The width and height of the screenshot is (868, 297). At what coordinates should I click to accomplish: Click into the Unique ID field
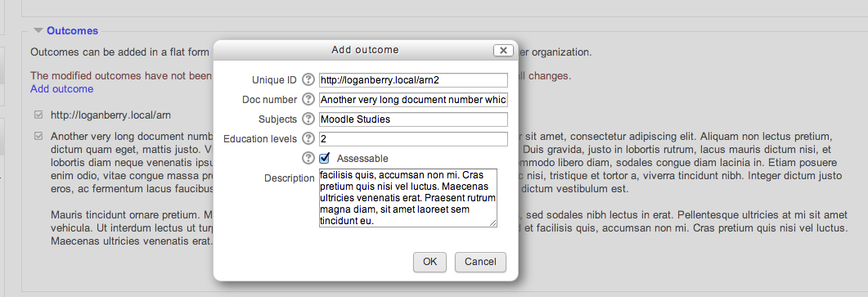click(413, 80)
